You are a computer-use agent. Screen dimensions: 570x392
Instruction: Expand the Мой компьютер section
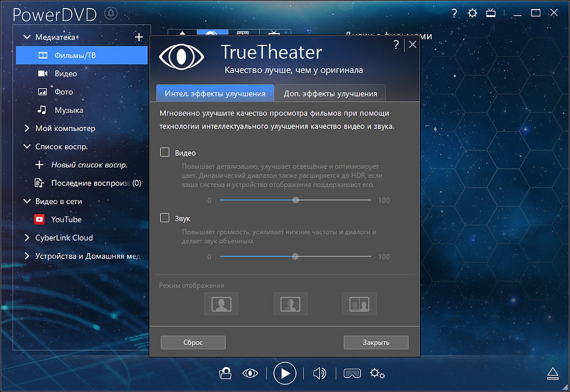coord(27,128)
